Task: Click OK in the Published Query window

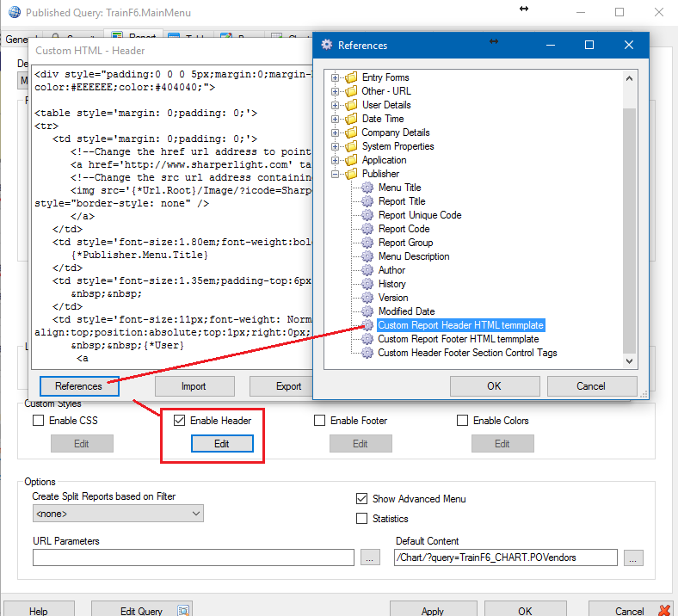Action: pyautogui.click(x=526, y=610)
